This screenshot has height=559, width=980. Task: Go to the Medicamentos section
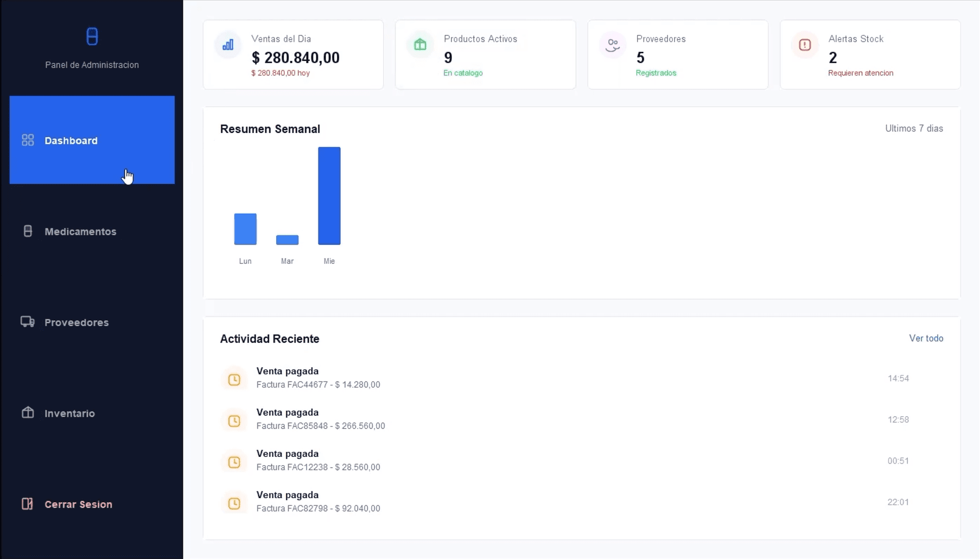point(92,231)
